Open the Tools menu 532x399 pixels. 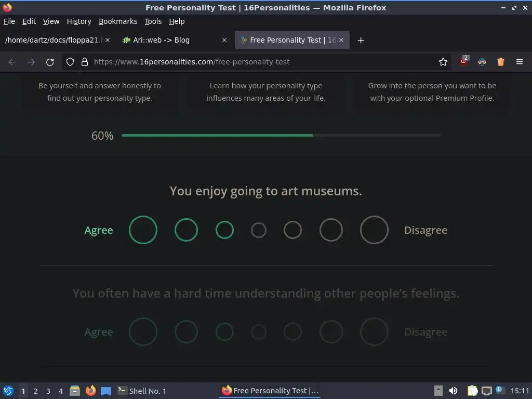[153, 21]
